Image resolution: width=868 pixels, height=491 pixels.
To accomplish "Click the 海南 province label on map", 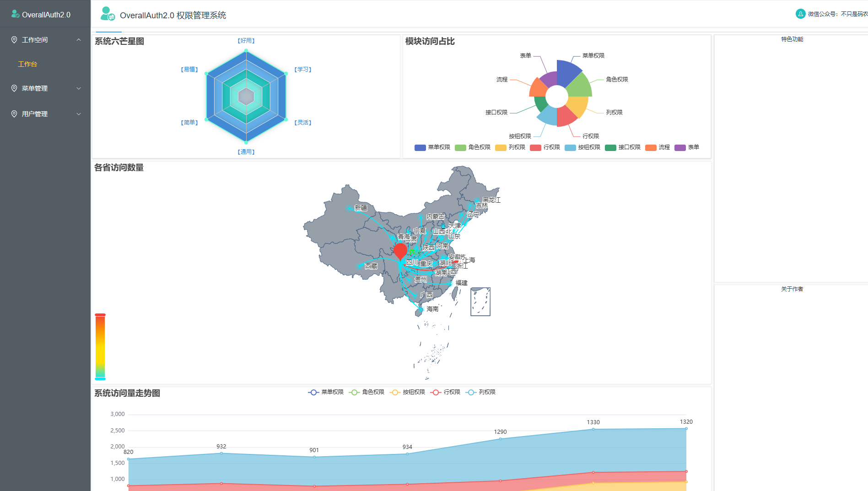I will click(432, 309).
